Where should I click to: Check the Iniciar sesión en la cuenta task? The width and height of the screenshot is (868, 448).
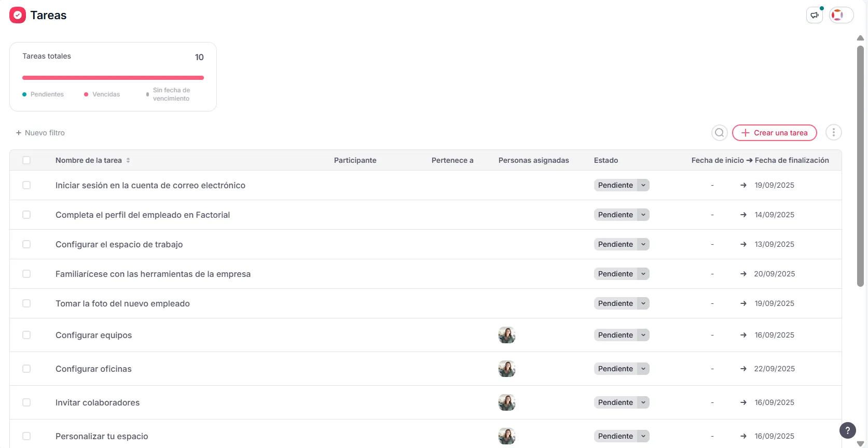tap(26, 185)
